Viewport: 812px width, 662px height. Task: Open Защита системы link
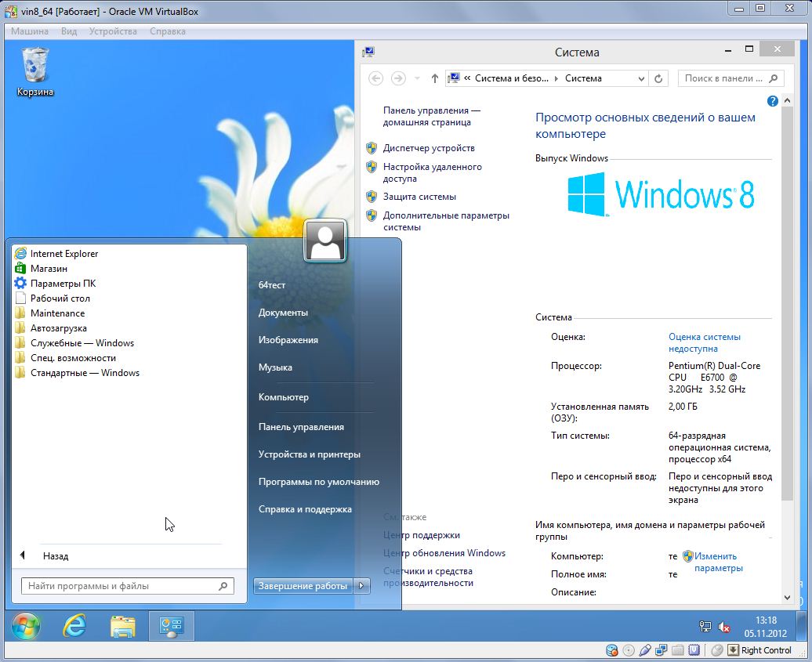click(x=419, y=197)
